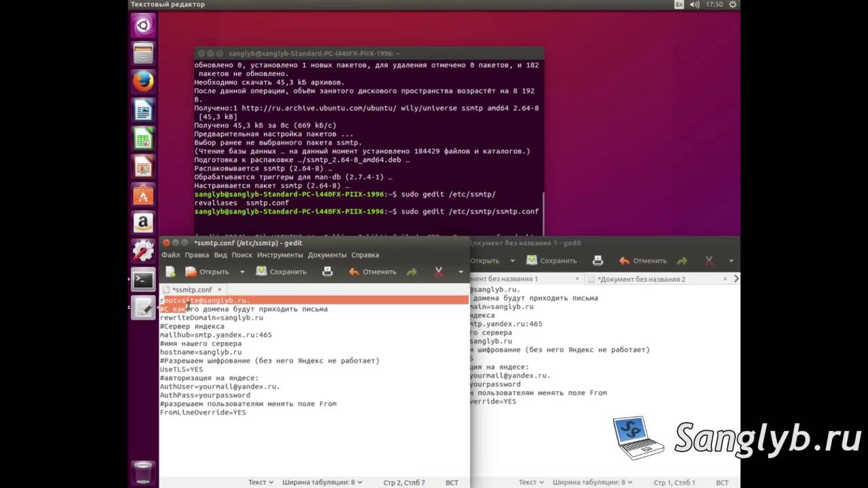The height and width of the screenshot is (488, 868).
Task: Click line rewriteDomain=sanglyb.ru in ssmtp.conf
Action: 212,317
